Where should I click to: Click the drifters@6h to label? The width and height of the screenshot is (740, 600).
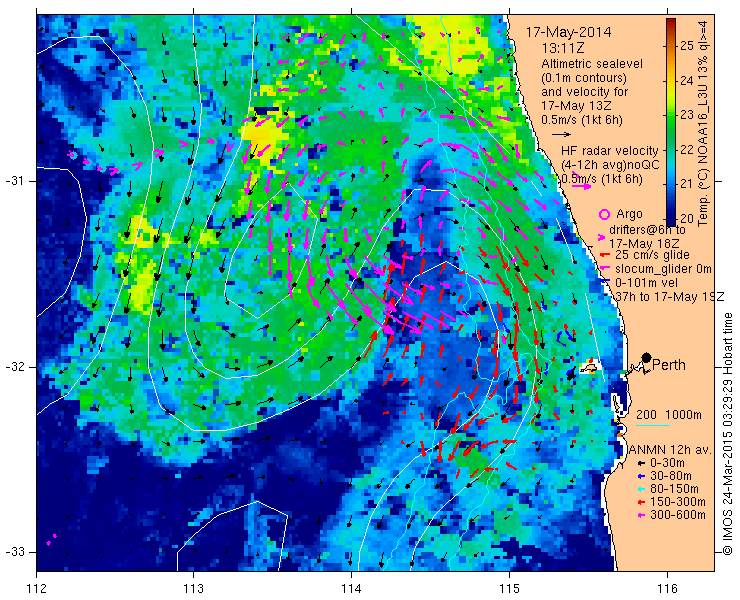coord(648,230)
